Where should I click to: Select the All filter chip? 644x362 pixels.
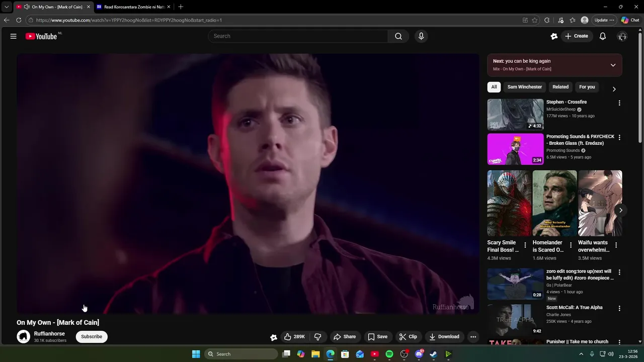[x=494, y=87]
